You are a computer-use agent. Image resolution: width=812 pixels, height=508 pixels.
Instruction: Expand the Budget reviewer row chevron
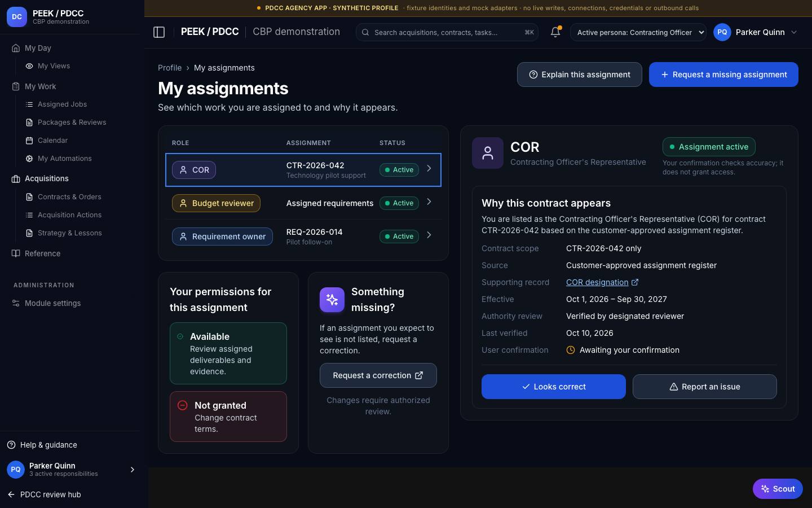[x=429, y=202]
